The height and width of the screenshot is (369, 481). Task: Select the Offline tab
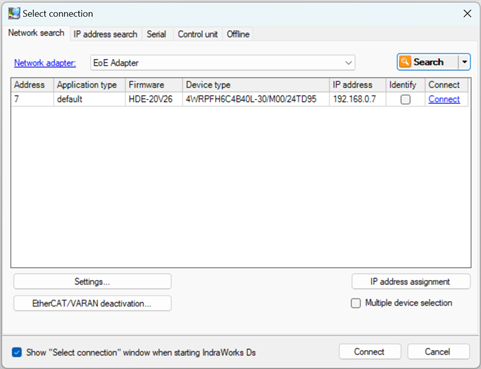[x=238, y=34]
